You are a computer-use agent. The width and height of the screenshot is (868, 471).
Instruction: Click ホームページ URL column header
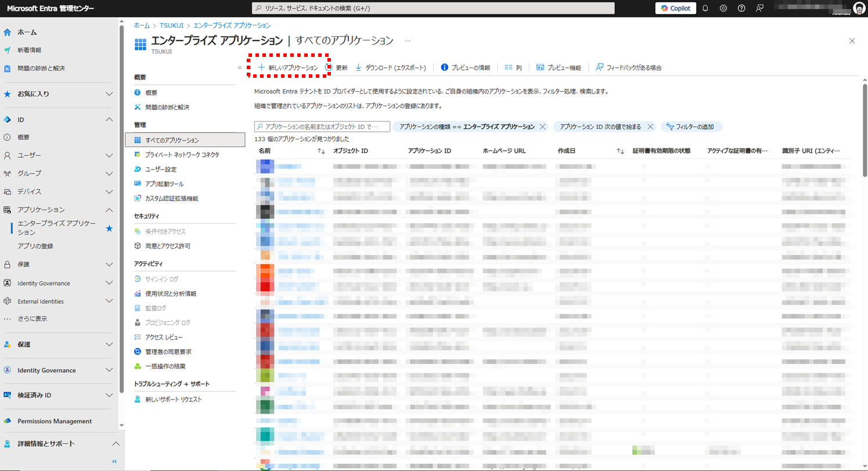pyautogui.click(x=505, y=151)
